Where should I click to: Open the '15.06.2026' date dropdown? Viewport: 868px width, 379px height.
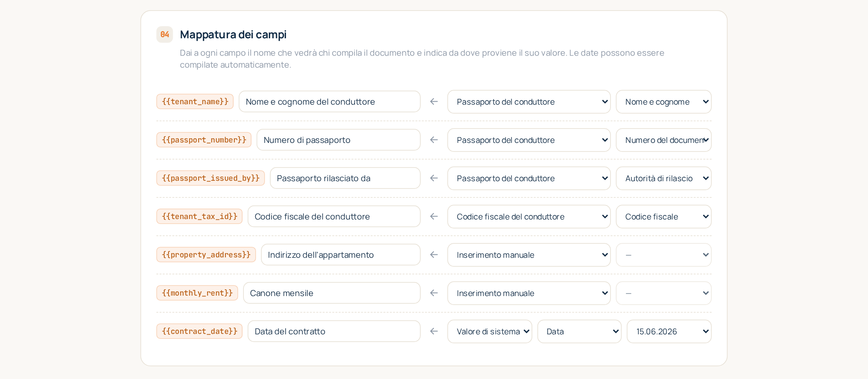point(669,331)
